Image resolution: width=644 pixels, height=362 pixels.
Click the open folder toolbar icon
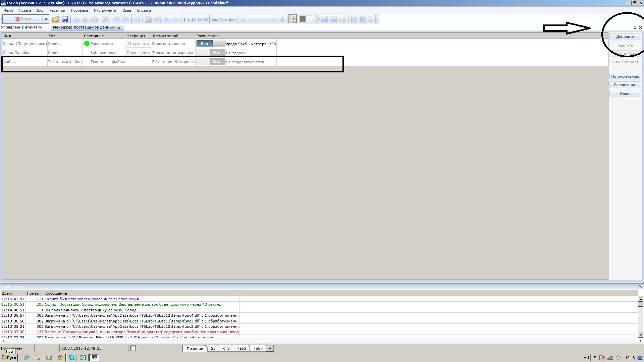point(56,19)
